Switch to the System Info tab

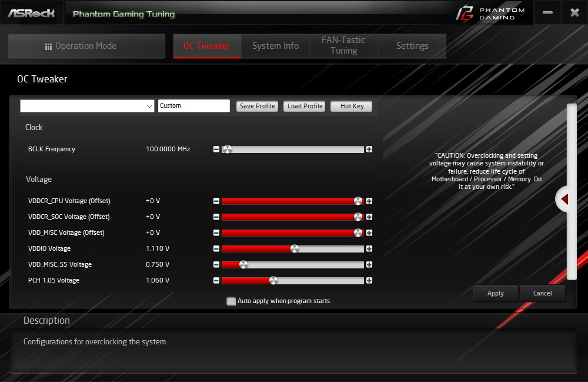[275, 46]
